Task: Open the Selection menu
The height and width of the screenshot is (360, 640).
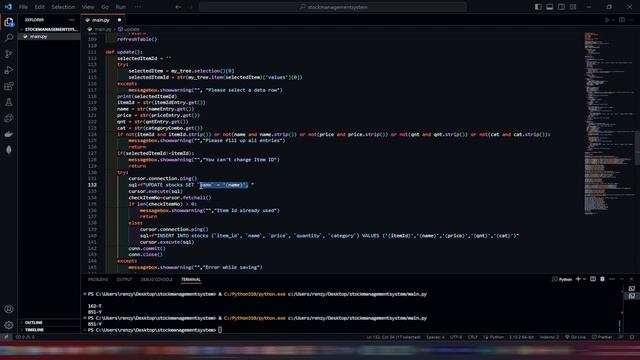Action: pyautogui.click(x=63, y=7)
